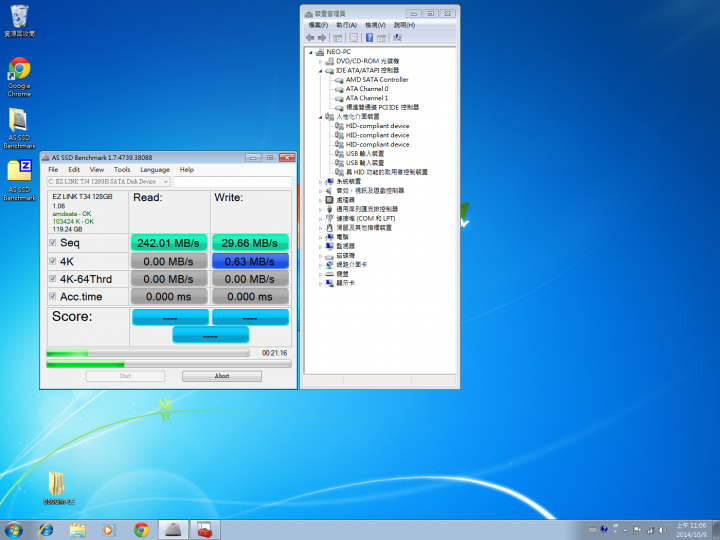Open 說明(H) menu in Device Manager
Image resolution: width=720 pixels, height=540 pixels.
click(404, 25)
